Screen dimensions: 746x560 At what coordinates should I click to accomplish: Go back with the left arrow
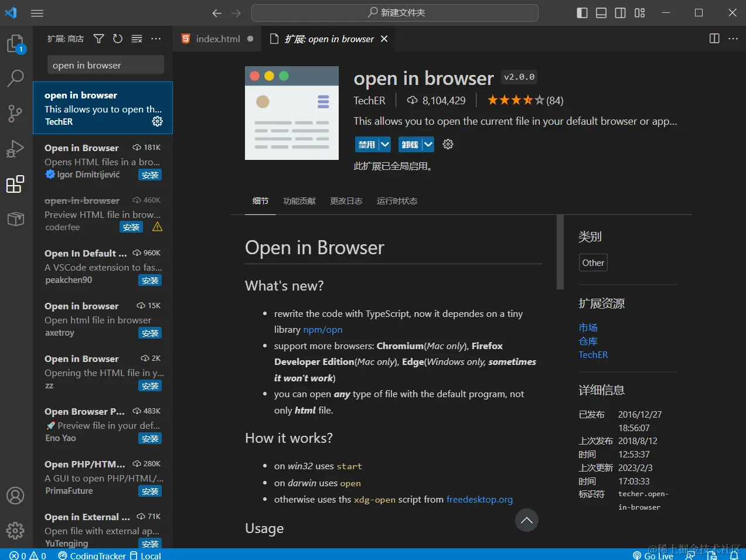[217, 13]
